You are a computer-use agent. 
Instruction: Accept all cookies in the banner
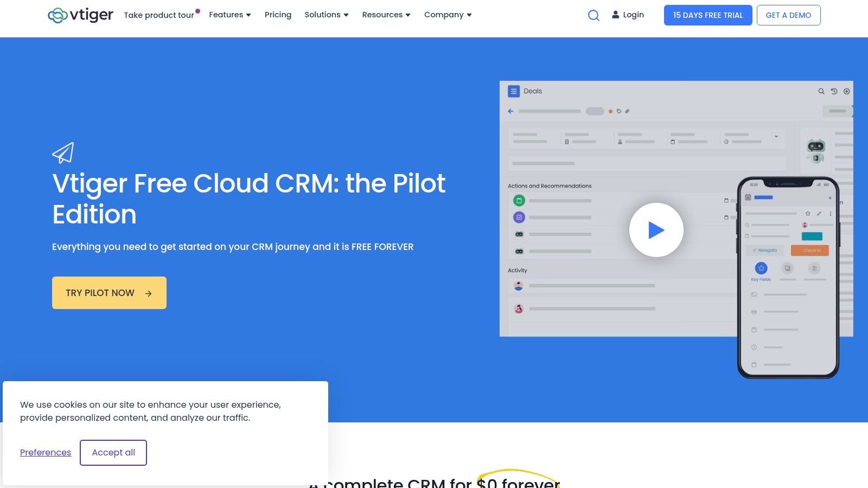tap(113, 452)
